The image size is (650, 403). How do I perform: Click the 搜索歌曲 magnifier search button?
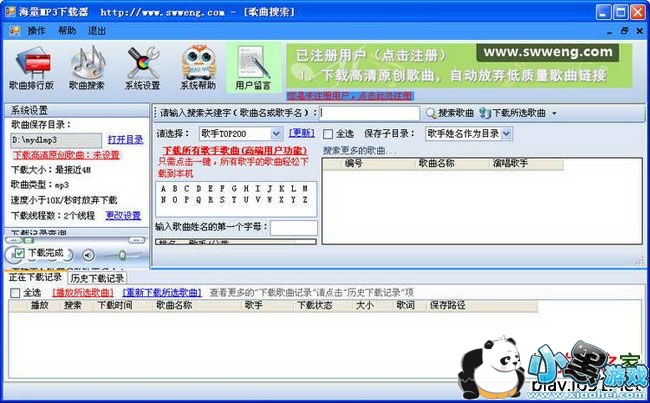(450, 113)
